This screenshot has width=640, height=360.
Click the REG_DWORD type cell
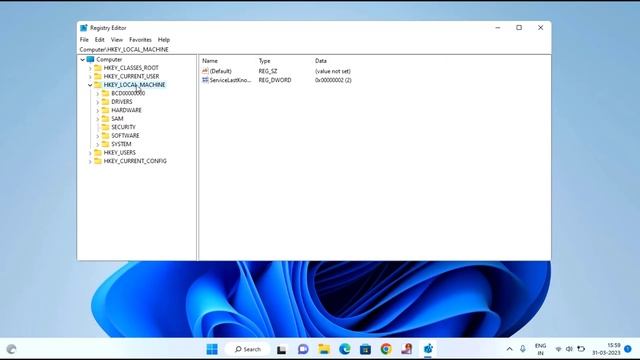[275, 80]
